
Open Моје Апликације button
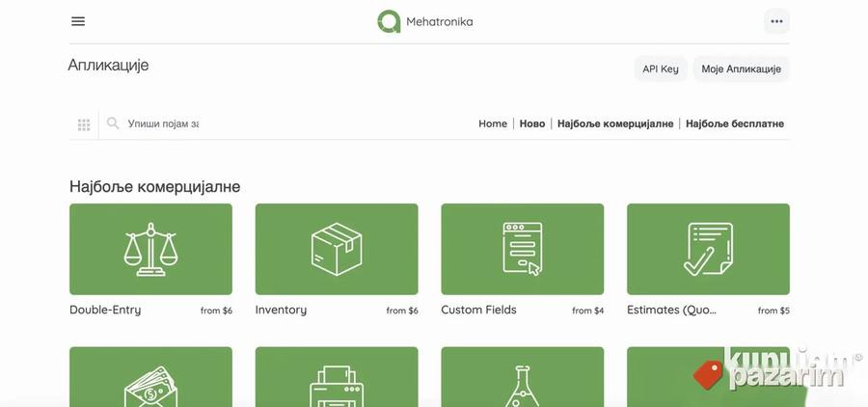pyautogui.click(x=742, y=69)
